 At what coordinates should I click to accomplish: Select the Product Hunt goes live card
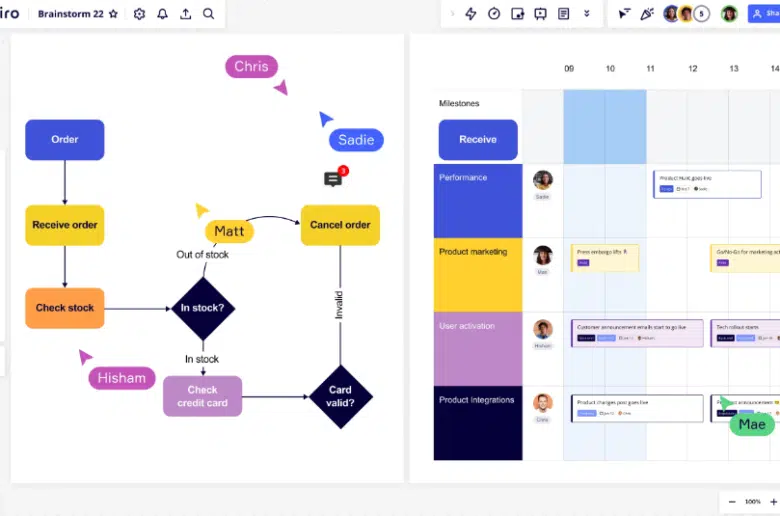click(x=692, y=183)
